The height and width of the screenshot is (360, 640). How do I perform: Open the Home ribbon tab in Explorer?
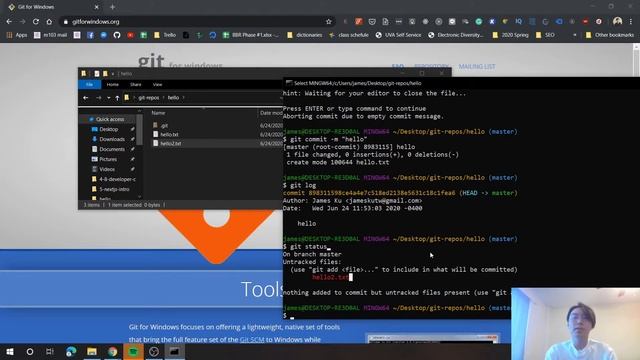click(x=112, y=84)
